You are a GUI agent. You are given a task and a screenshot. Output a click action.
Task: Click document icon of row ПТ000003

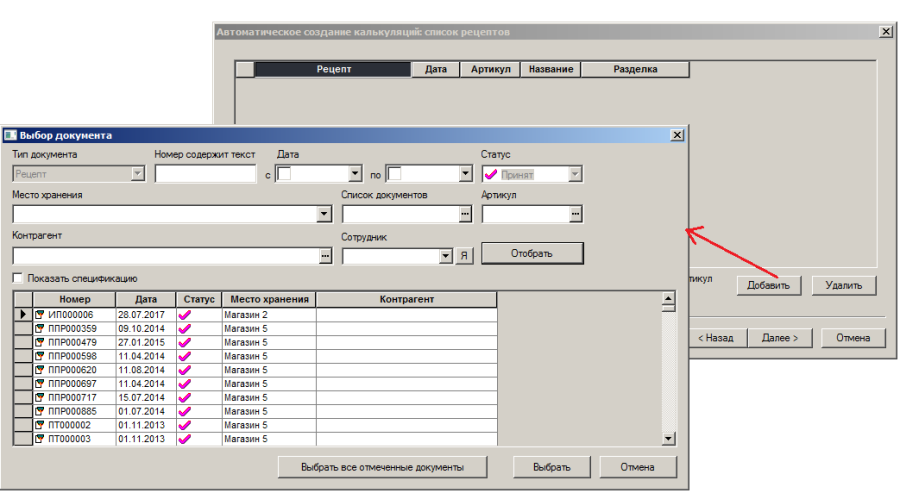point(40,438)
